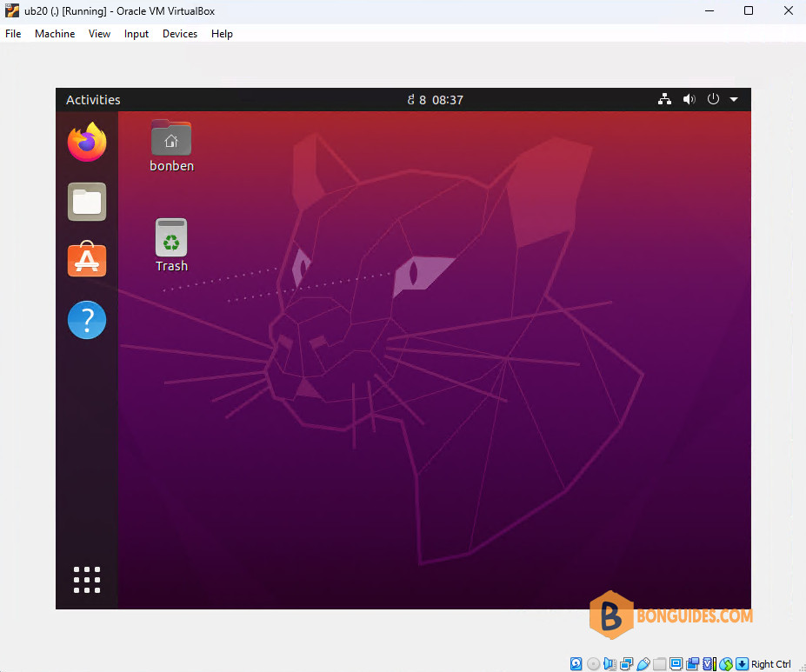Image resolution: width=806 pixels, height=672 pixels.
Task: Click the display settings status icon
Action: click(x=676, y=664)
